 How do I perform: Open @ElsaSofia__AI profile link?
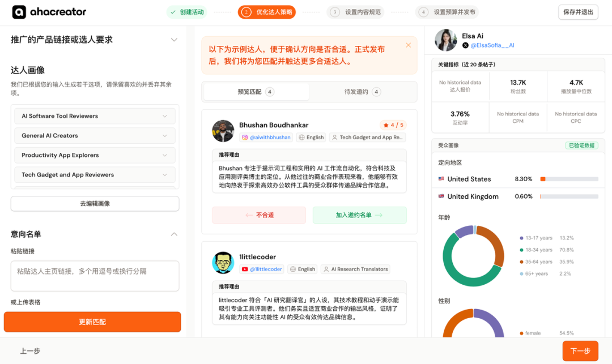pyautogui.click(x=492, y=45)
